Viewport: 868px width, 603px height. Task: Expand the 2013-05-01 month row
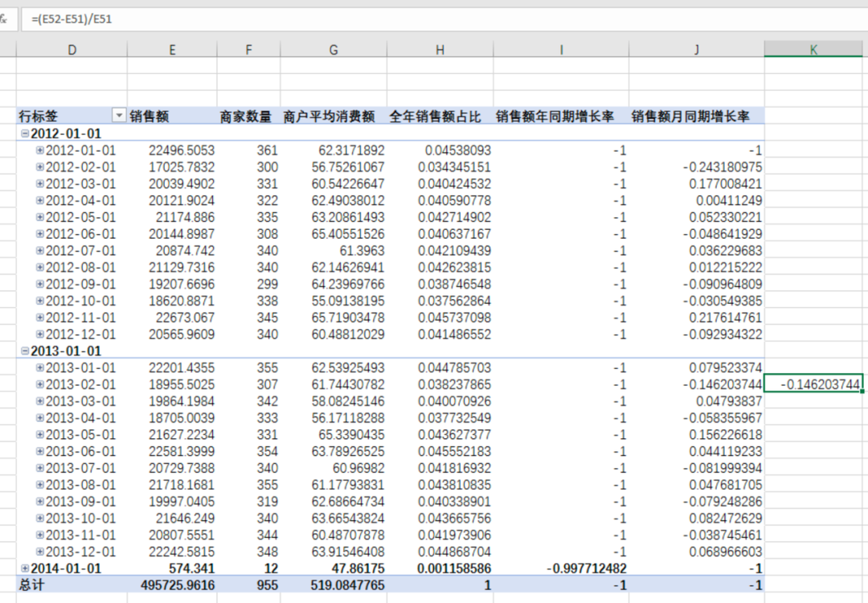(x=40, y=434)
